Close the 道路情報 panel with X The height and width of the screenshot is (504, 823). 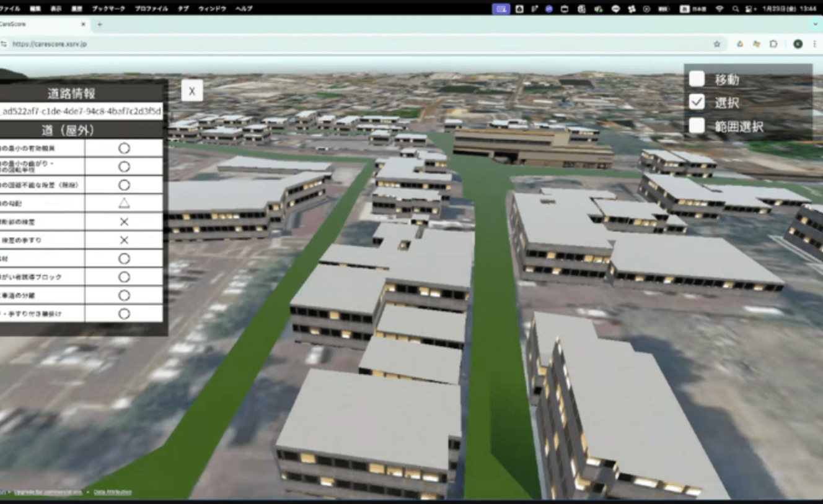coord(191,91)
